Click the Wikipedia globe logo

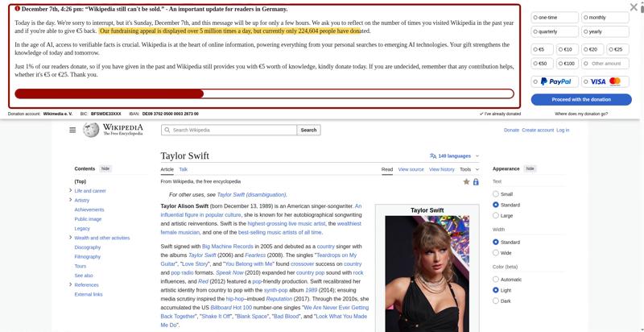[91, 130]
